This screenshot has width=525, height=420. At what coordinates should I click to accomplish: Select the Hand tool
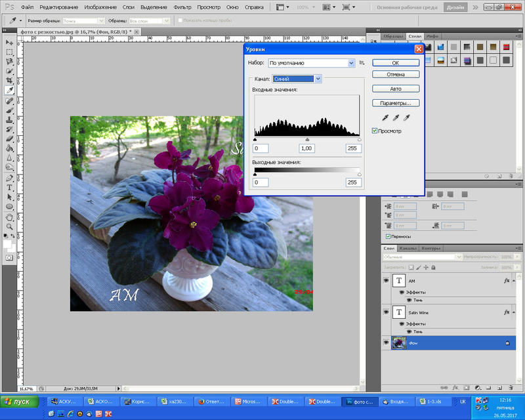point(10,216)
